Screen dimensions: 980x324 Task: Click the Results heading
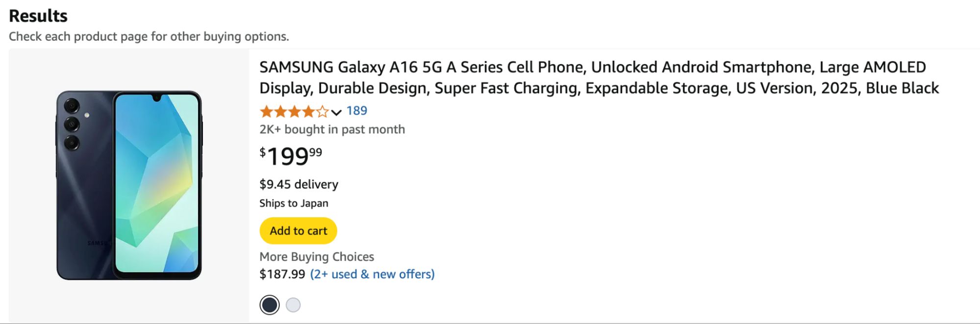(x=38, y=16)
